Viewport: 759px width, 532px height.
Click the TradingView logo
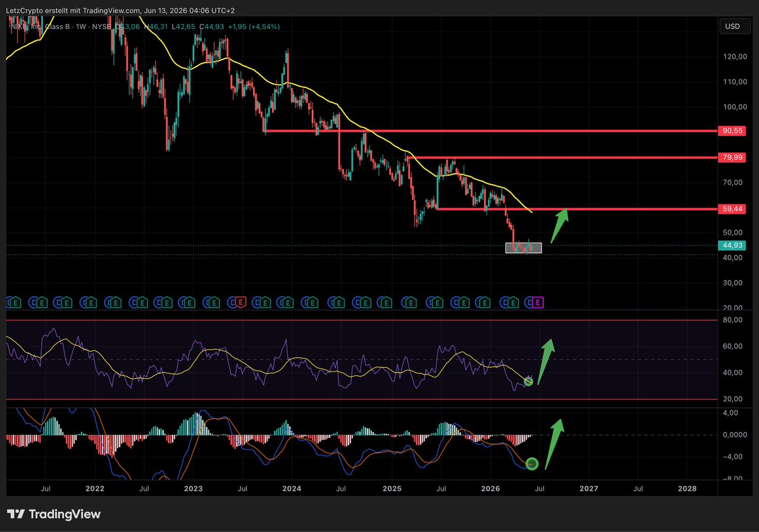54,514
